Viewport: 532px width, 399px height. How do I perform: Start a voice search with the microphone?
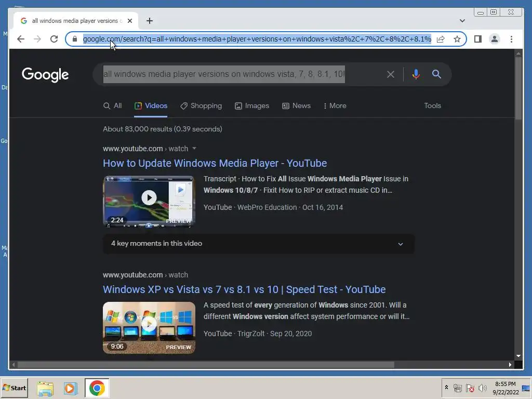tap(416, 74)
